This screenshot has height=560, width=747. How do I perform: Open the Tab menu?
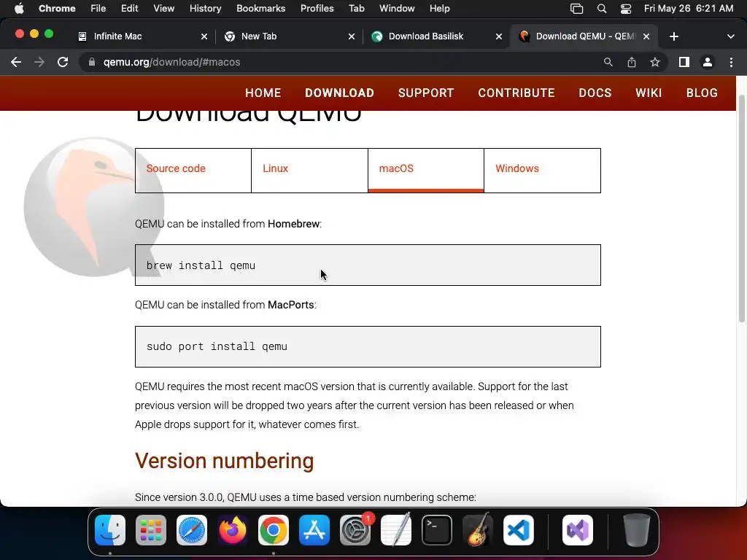[x=356, y=9]
